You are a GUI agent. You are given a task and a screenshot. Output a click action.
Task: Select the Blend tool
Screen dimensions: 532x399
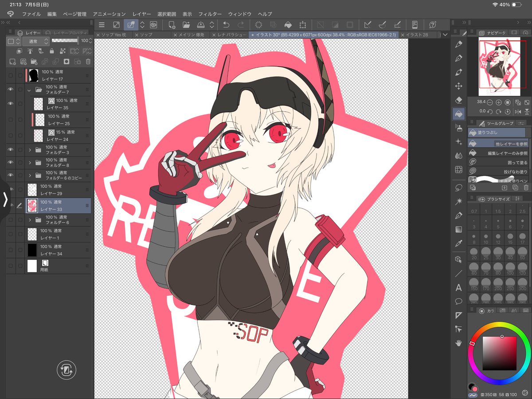pos(459,156)
